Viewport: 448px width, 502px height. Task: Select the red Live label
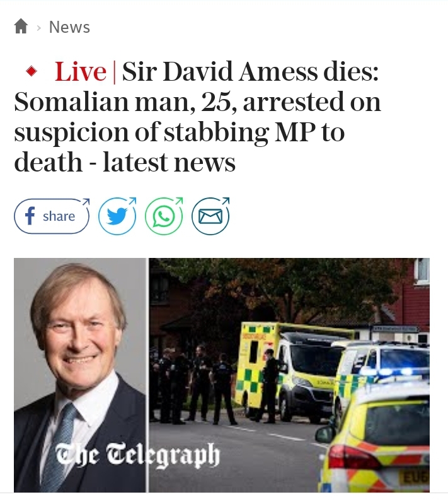[80, 71]
